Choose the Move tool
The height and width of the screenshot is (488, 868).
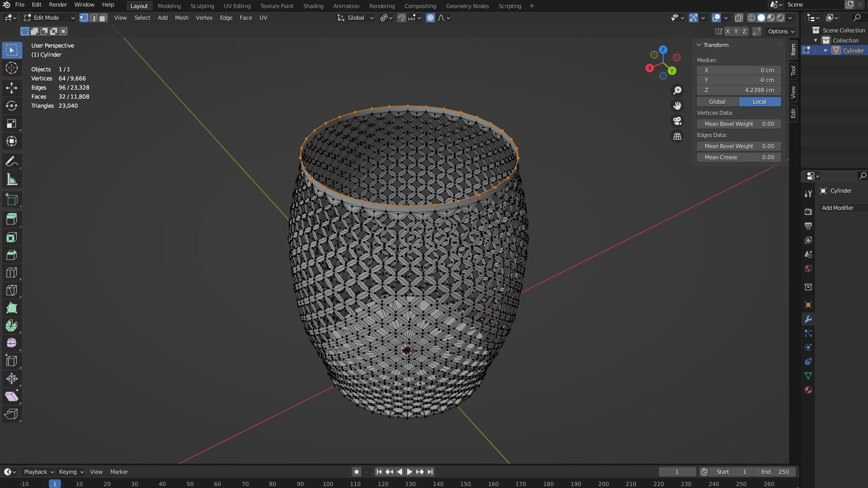pos(12,88)
